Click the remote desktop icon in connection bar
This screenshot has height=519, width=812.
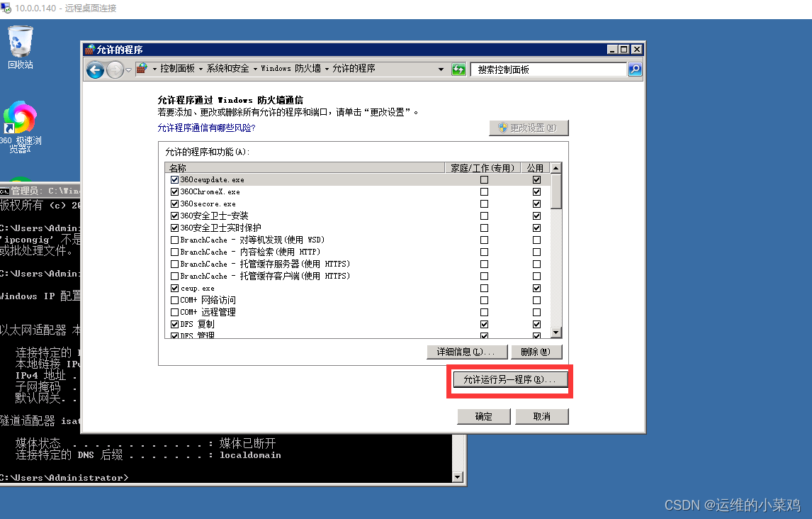tap(7, 9)
